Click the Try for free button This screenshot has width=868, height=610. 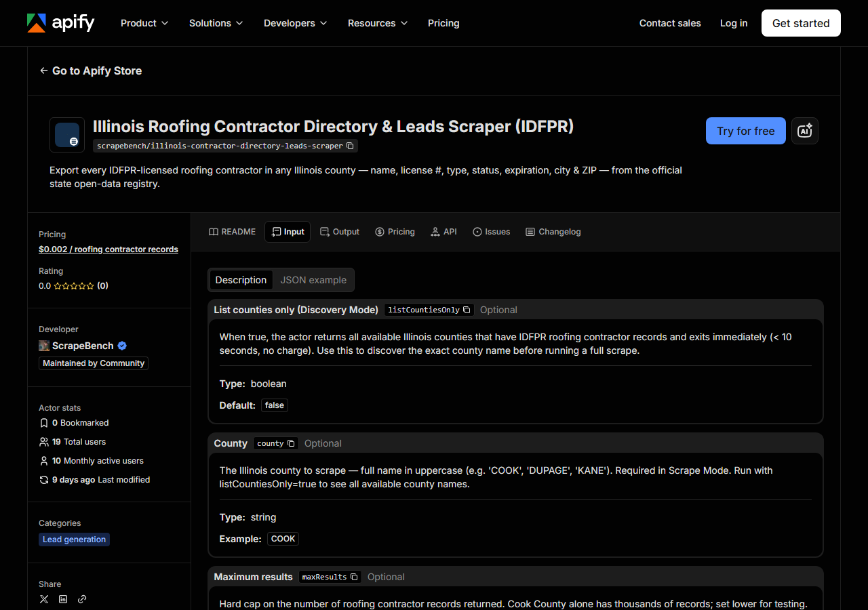coord(746,131)
